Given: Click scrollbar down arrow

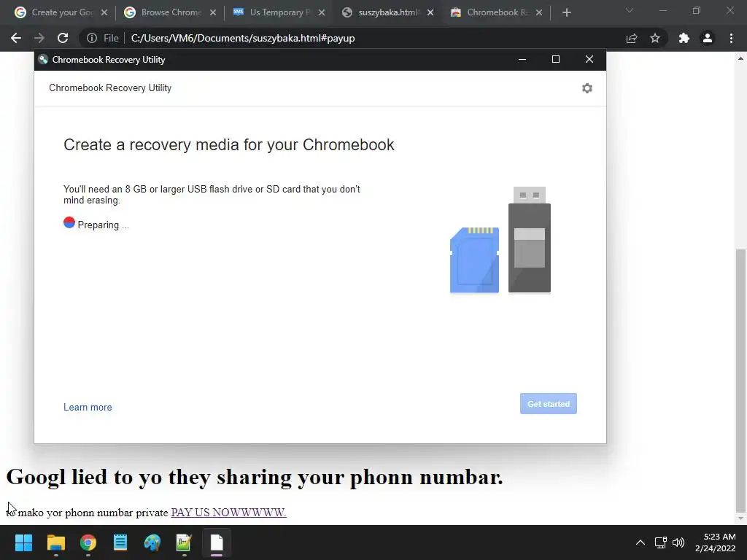Looking at the screenshot, I should (x=740, y=518).
